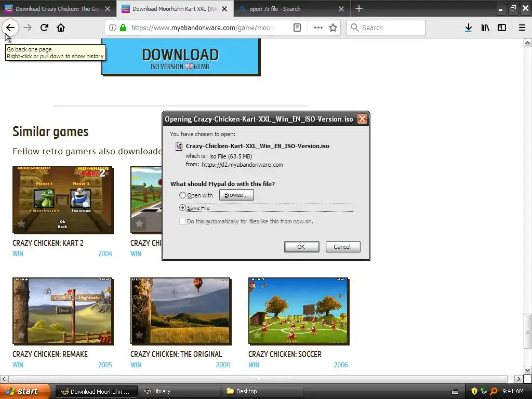
Task: Select the Open with radio option
Action: click(x=182, y=195)
